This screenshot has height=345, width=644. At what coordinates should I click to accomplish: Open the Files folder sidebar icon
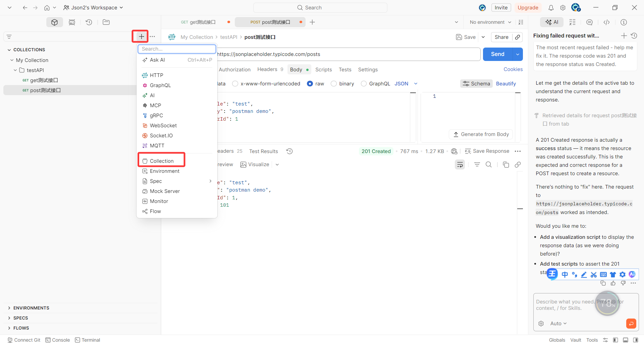pyautogui.click(x=106, y=22)
